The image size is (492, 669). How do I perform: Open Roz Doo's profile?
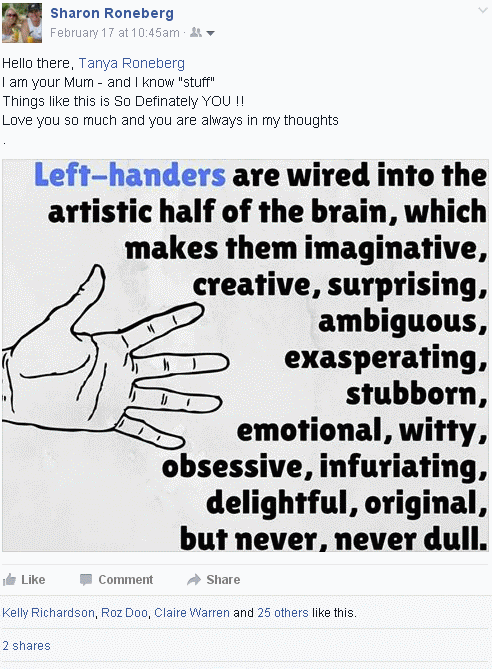point(124,613)
